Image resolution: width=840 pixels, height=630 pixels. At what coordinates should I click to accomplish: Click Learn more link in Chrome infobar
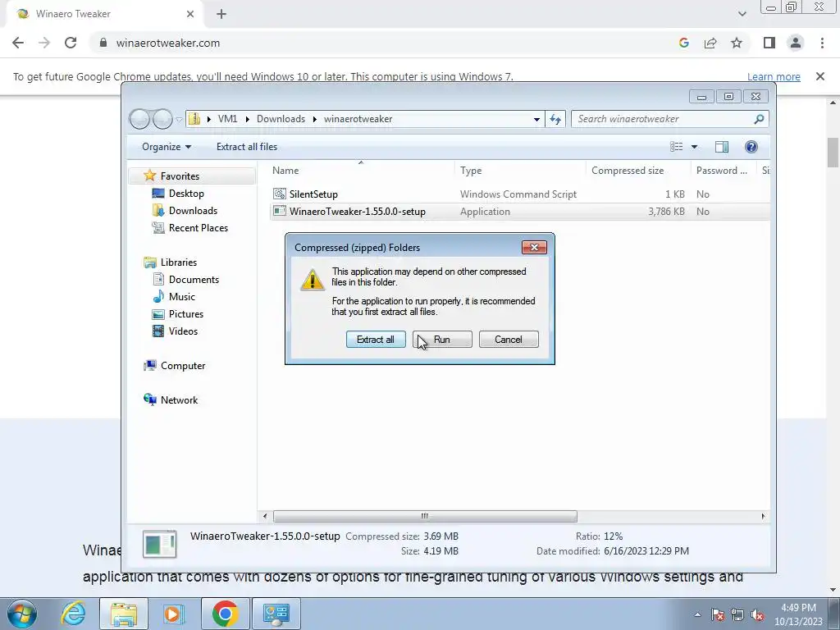pos(774,76)
